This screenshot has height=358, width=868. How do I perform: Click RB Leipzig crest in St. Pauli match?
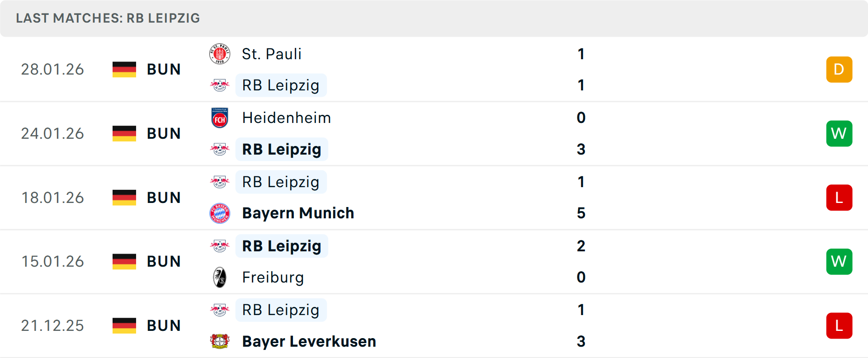[220, 85]
